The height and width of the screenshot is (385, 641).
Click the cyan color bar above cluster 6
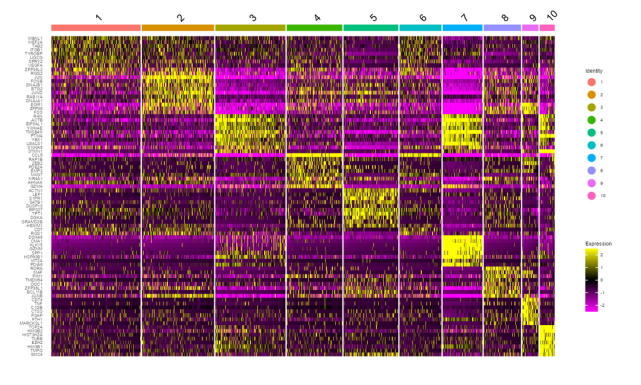[420, 28]
